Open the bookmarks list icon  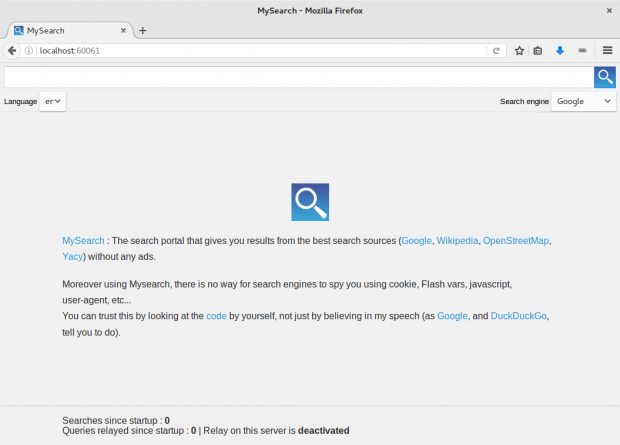(x=538, y=51)
